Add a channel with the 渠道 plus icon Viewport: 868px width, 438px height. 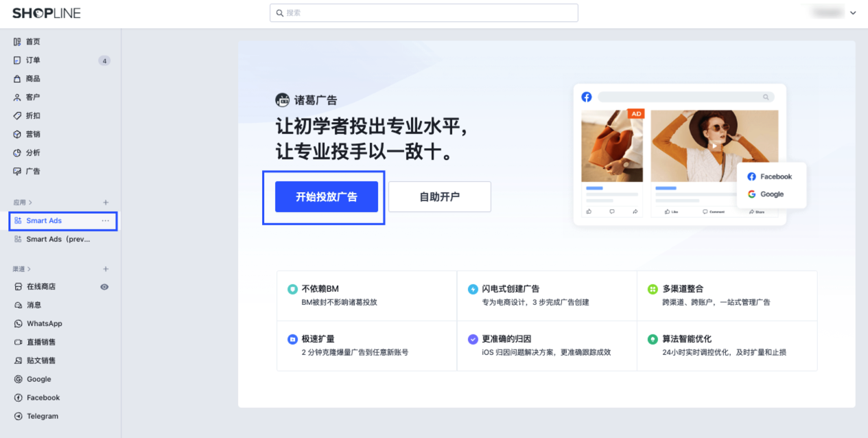point(106,269)
